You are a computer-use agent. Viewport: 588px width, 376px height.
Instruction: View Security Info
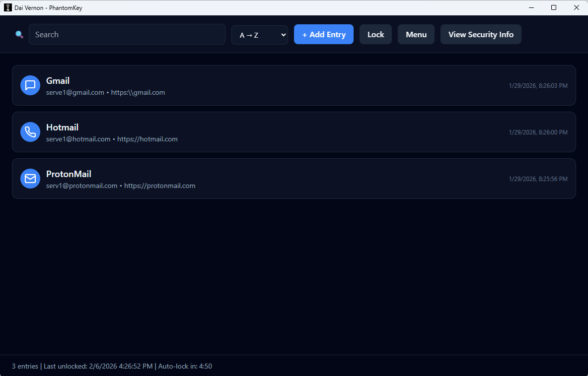480,34
